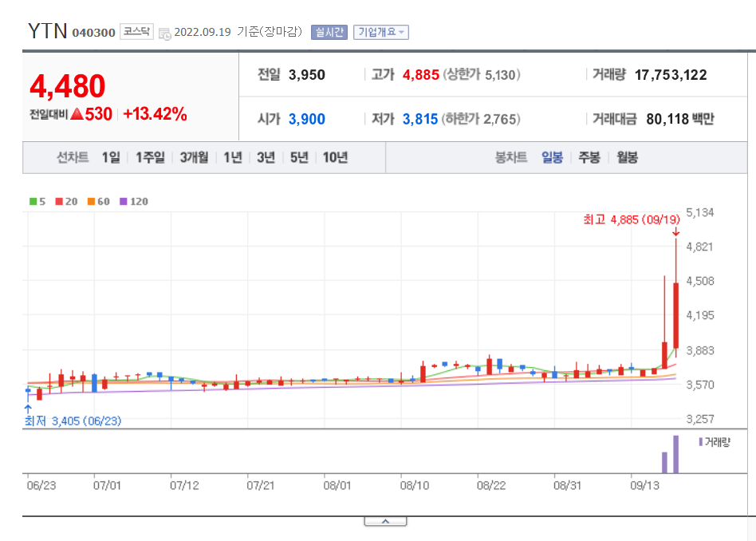756x541 pixels.
Task: Click the 전일 value 3,950
Action: coord(307,75)
